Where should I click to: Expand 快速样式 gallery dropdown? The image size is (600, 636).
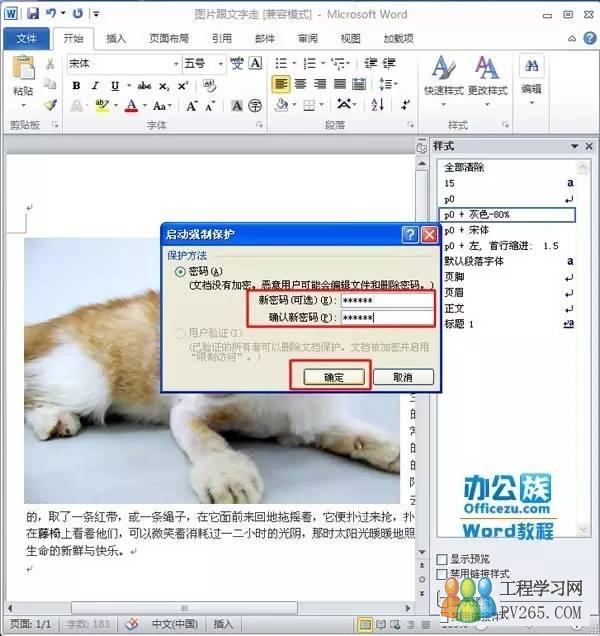[x=443, y=104]
